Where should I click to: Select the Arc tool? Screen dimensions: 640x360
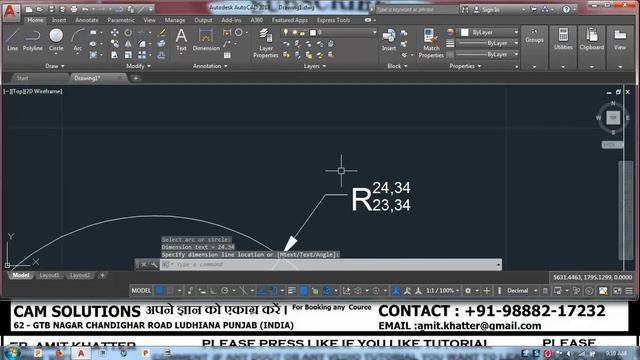click(78, 40)
